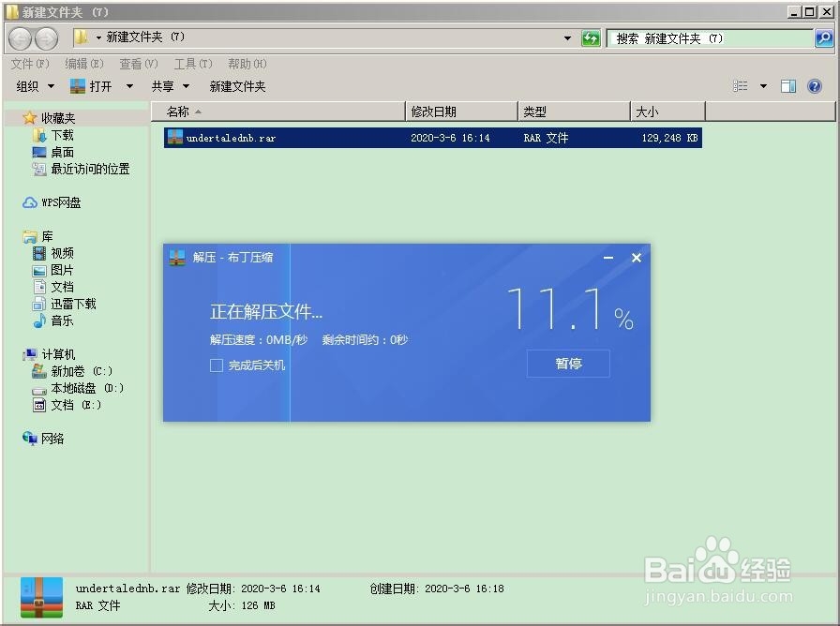Image resolution: width=840 pixels, height=626 pixels.
Task: Sort by the 修改日期 column header
Action: click(462, 112)
